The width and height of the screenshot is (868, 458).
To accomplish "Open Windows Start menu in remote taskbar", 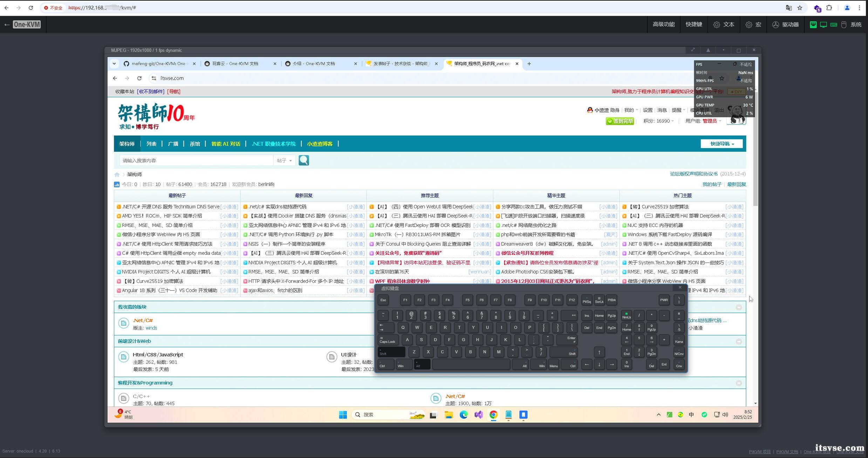I will tap(343, 415).
